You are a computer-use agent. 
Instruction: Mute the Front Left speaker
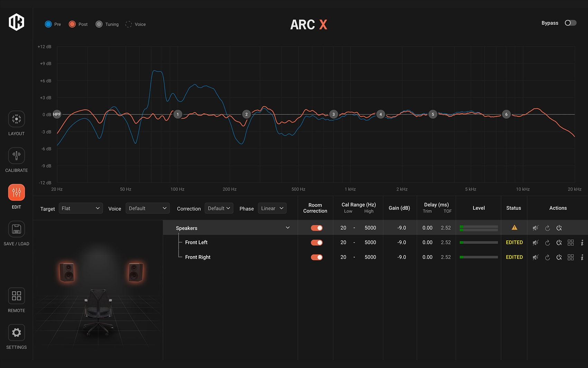click(535, 243)
